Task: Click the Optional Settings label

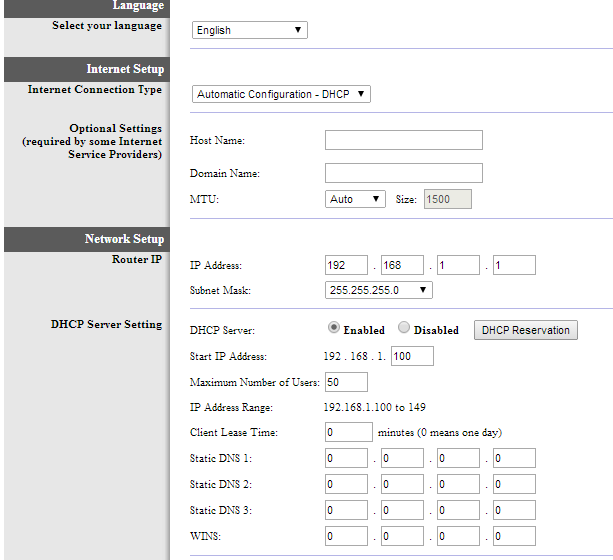Action: [x=115, y=128]
